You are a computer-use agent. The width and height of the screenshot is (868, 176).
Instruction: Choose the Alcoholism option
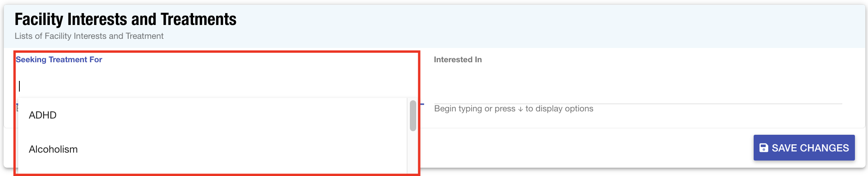[x=53, y=149]
